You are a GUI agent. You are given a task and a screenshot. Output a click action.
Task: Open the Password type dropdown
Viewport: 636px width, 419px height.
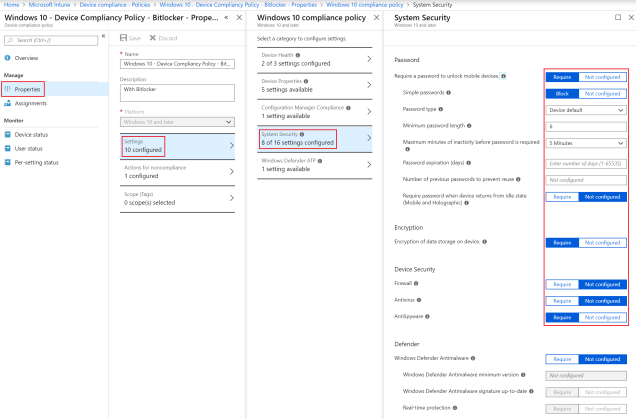586,109
